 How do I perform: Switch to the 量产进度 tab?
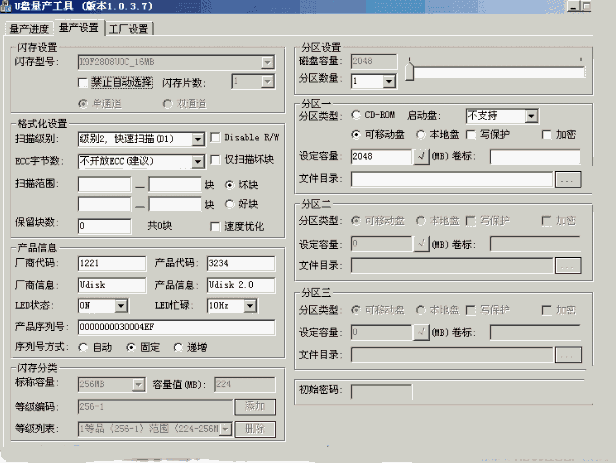[28, 28]
